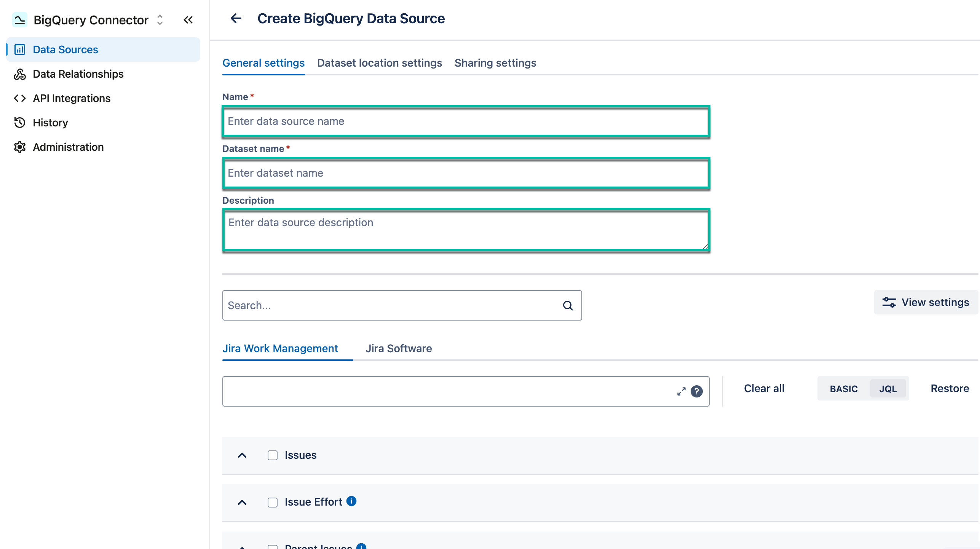
Task: Open Data Sources from the sidebar
Action: (65, 49)
